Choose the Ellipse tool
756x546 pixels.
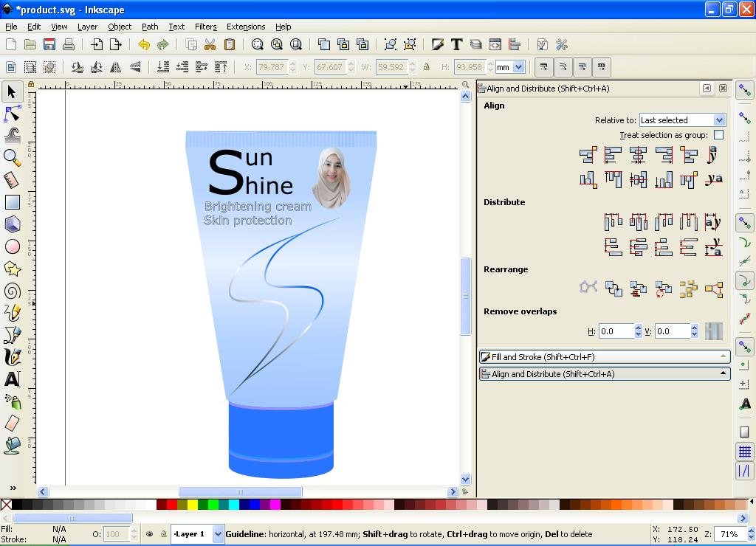[x=12, y=246]
